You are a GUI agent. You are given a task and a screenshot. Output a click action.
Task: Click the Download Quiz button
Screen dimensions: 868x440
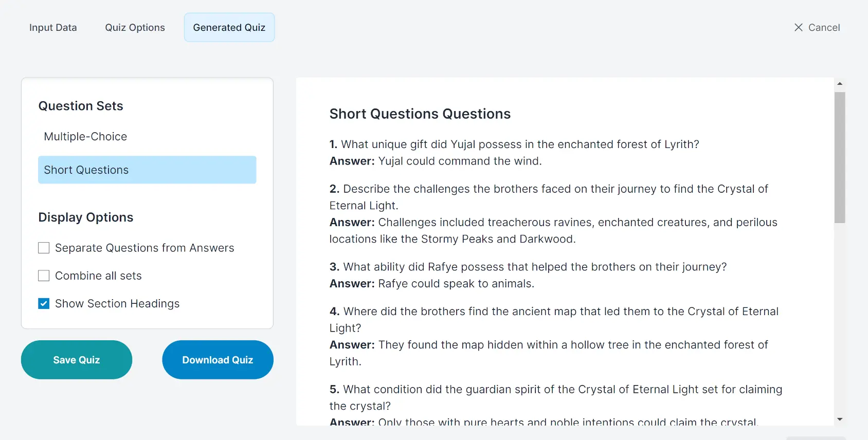(x=218, y=360)
